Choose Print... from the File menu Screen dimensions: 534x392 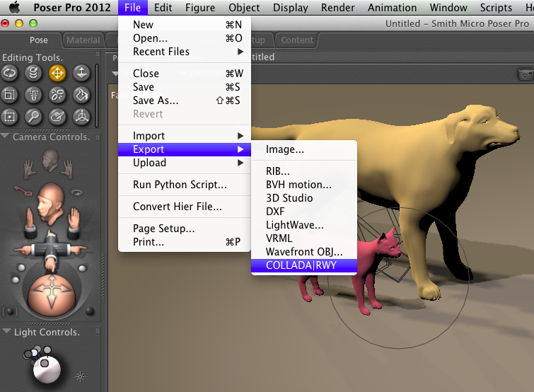[185, 242]
